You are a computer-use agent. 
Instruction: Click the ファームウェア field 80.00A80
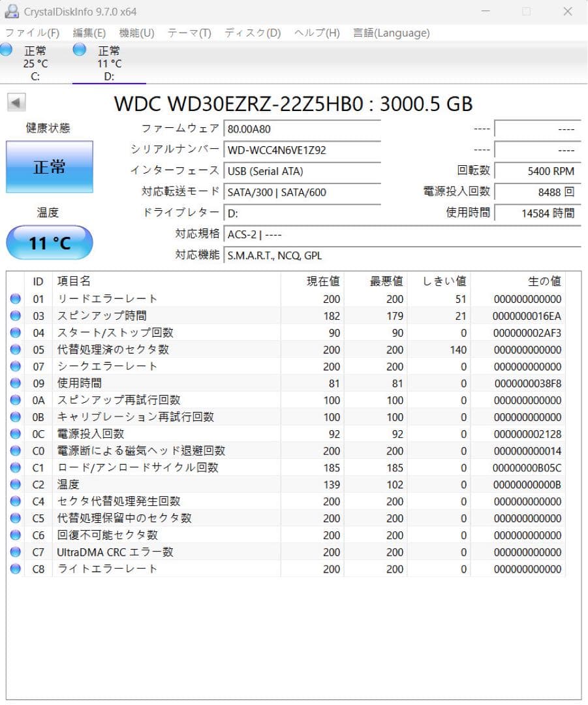302,129
